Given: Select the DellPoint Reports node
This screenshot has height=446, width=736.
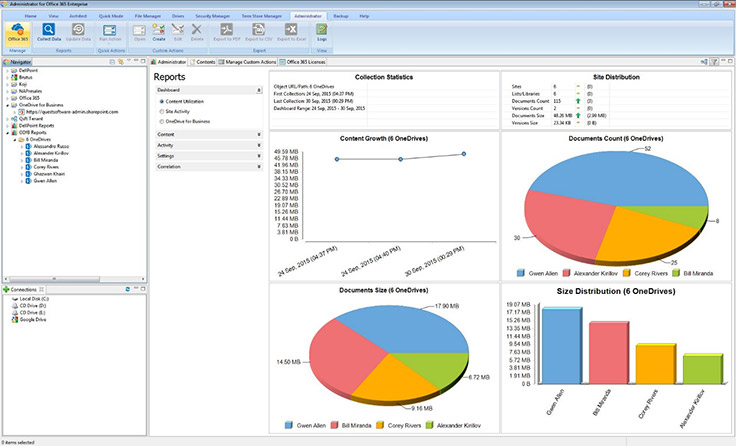Looking at the screenshot, I should coord(33,125).
